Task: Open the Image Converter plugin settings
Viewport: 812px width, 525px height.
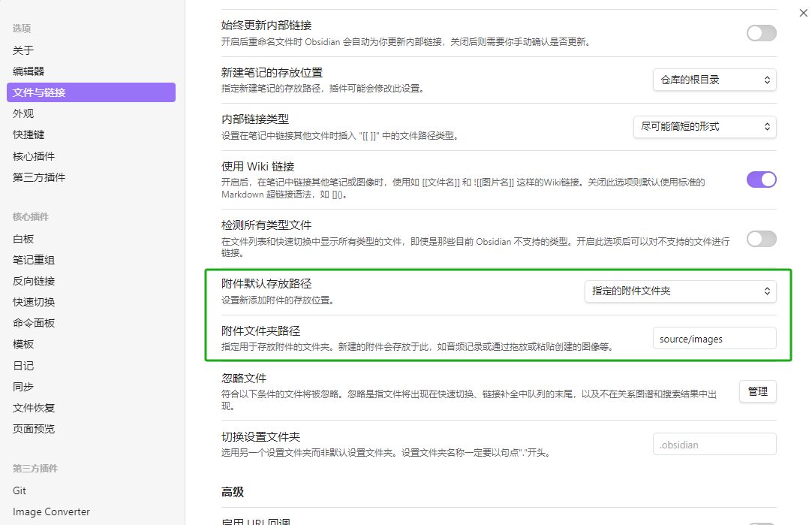Action: [x=51, y=511]
